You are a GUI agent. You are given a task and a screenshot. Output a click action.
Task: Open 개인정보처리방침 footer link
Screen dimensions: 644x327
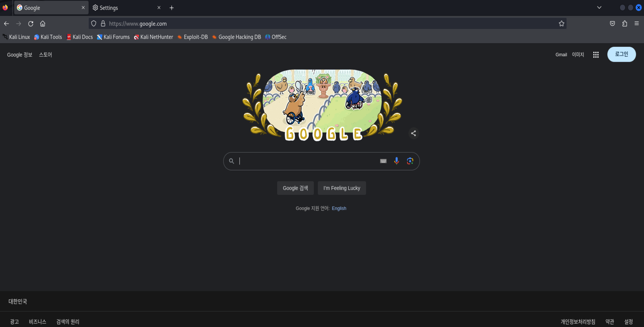[x=578, y=322]
